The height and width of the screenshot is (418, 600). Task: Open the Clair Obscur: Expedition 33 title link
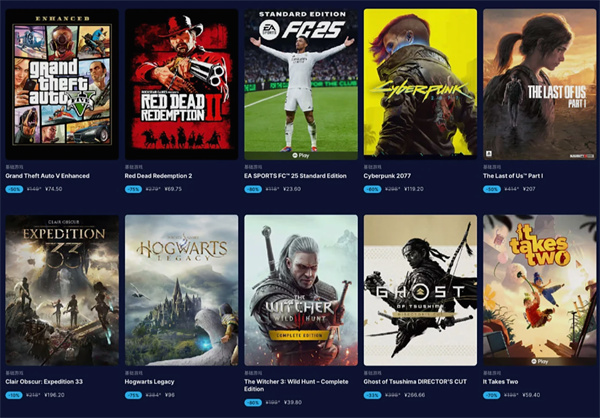(44, 382)
